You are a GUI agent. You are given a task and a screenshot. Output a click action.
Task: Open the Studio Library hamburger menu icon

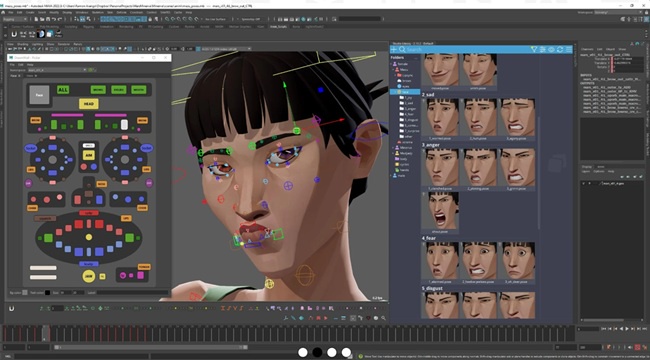click(x=569, y=49)
